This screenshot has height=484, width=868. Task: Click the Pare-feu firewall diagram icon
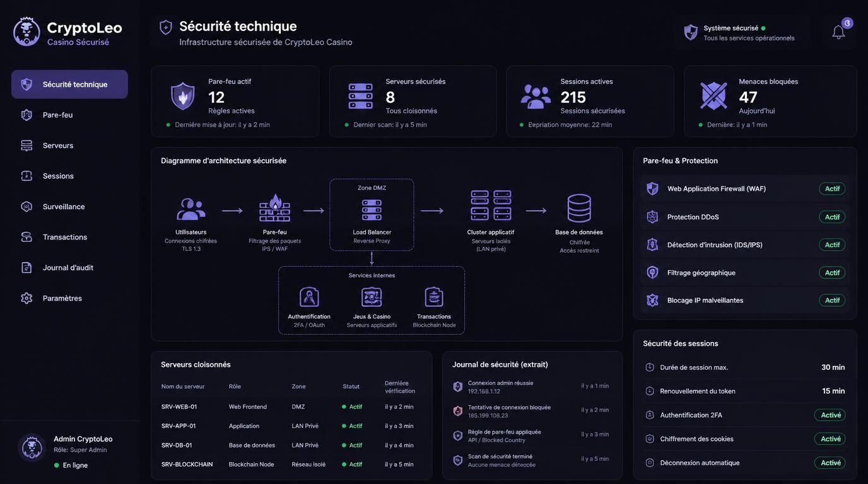275,209
